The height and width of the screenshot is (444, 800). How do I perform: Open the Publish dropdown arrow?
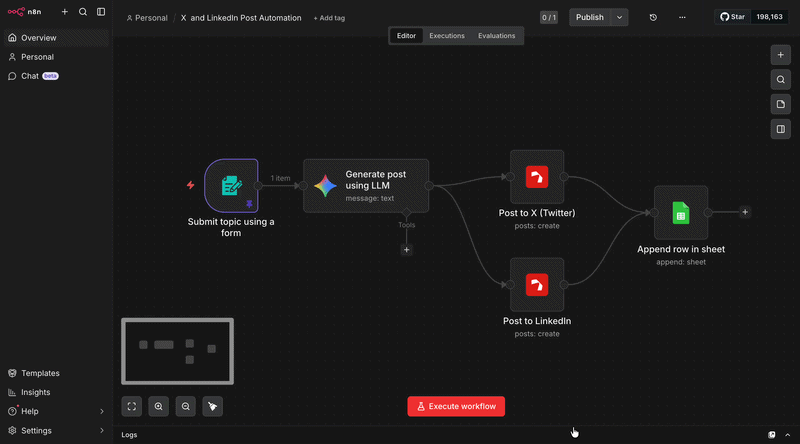click(619, 17)
